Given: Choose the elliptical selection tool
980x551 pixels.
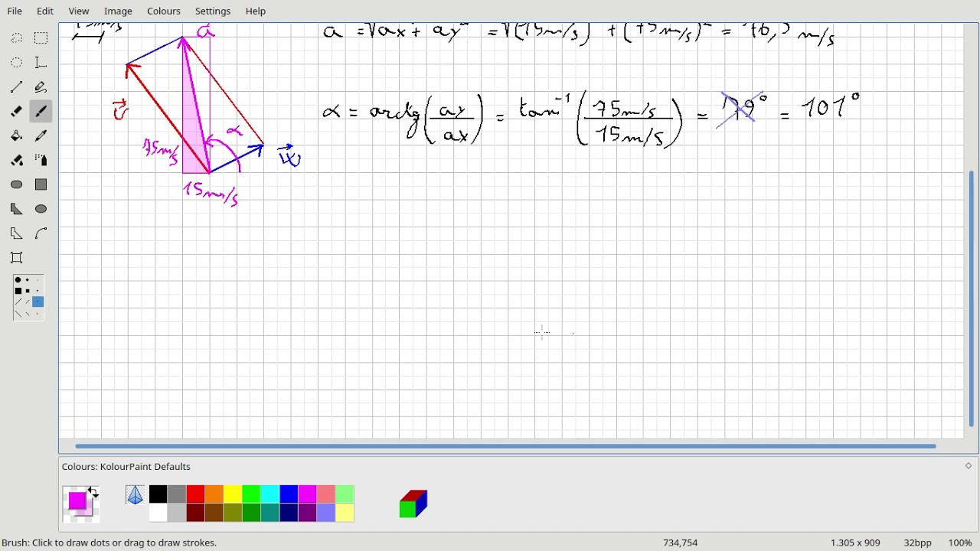Looking at the screenshot, I should [x=17, y=63].
